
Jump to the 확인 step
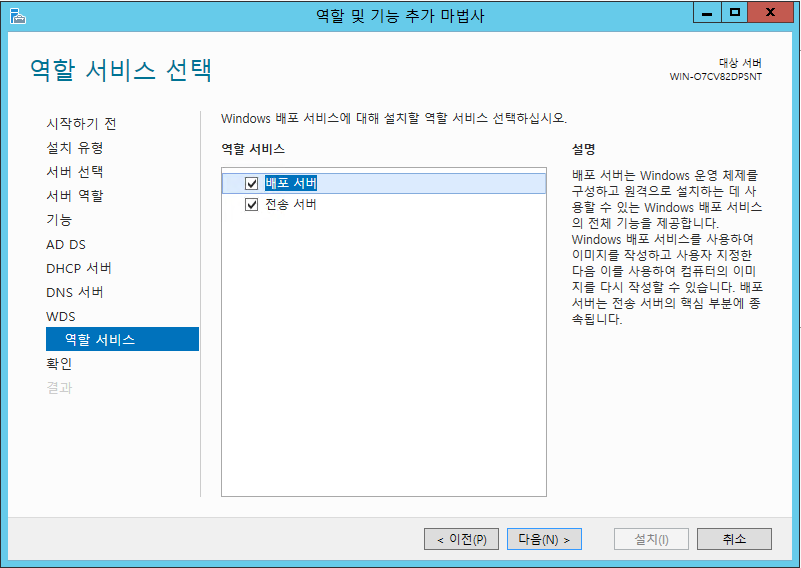tap(59, 364)
